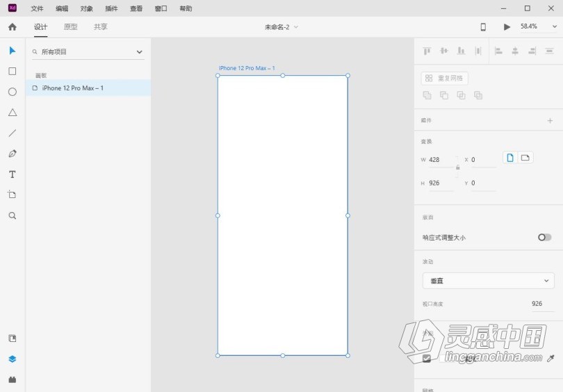This screenshot has height=392, width=563.
Task: Open the 插件 menu
Action: coord(111,8)
